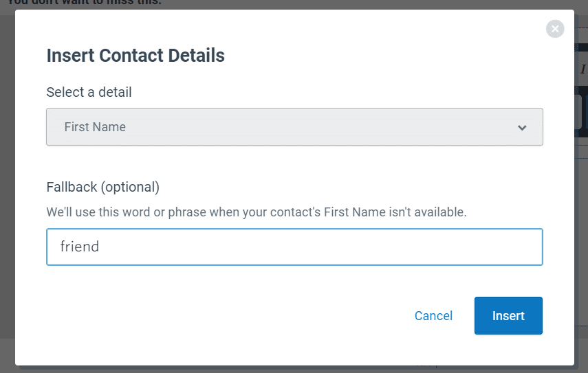Click the bold headline text above dialog
The image size is (588, 373).
[x=85, y=3]
